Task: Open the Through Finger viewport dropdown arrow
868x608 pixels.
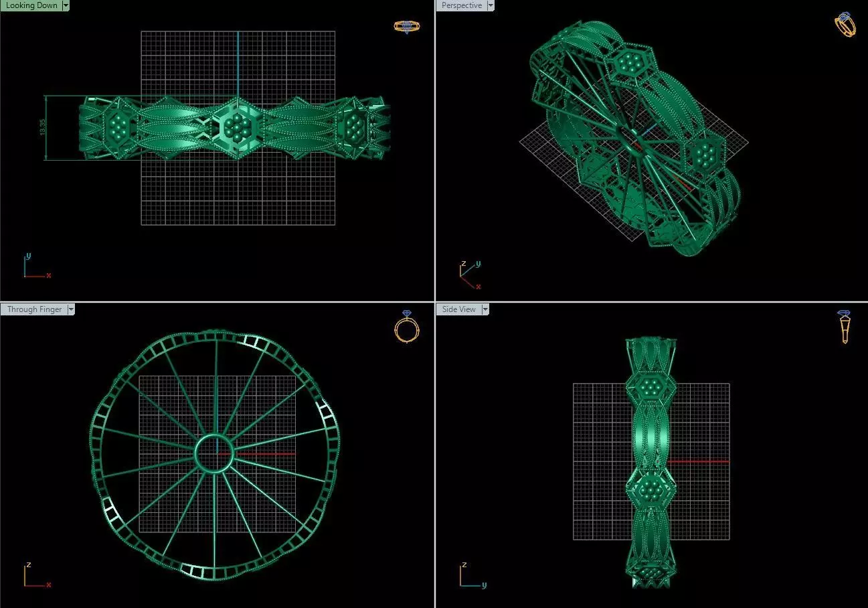Action: pos(71,309)
